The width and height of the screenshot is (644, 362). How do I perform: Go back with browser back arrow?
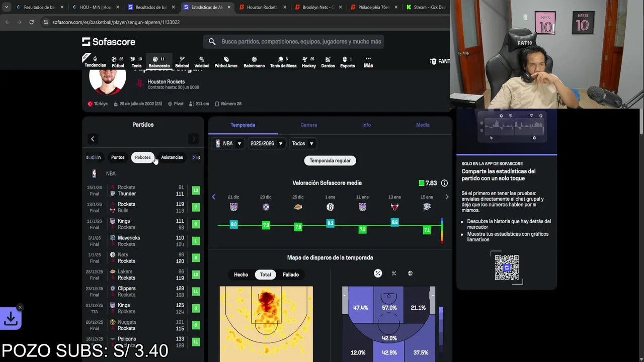click(7, 22)
